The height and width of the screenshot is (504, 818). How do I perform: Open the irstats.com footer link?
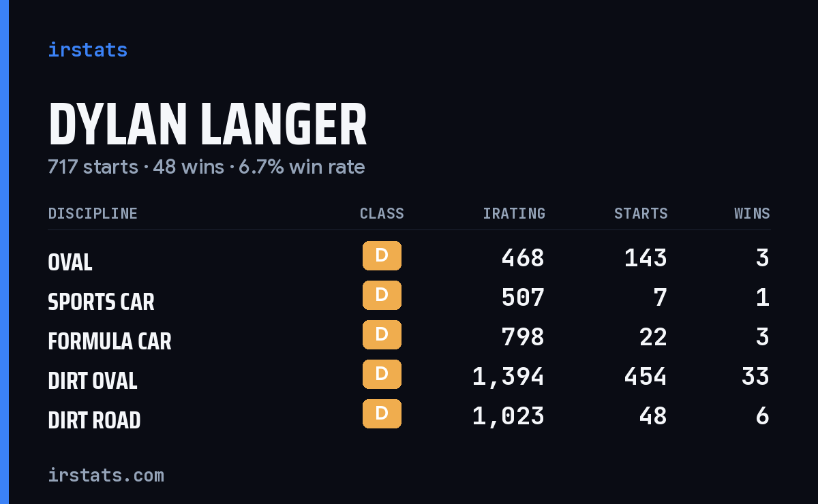pyautogui.click(x=106, y=475)
